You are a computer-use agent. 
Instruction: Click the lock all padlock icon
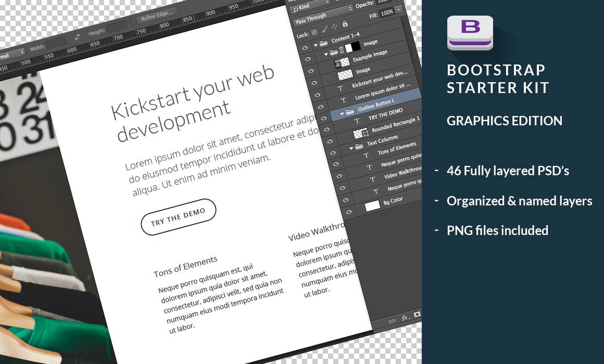point(345,24)
